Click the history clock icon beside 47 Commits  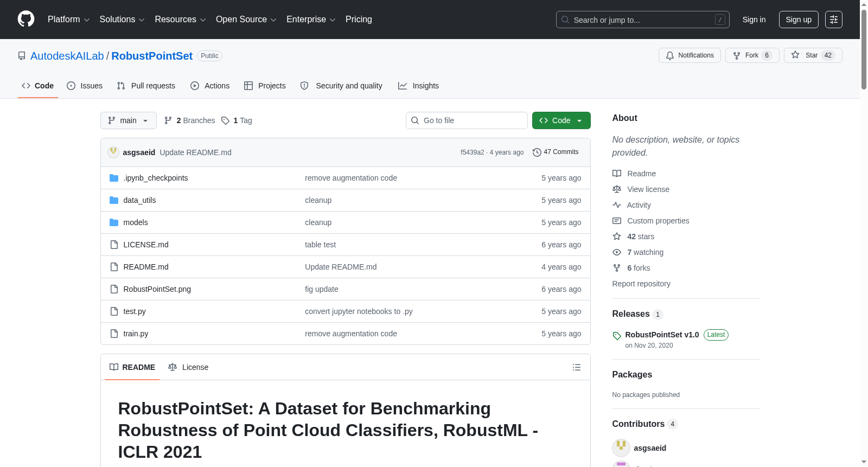[x=537, y=152]
